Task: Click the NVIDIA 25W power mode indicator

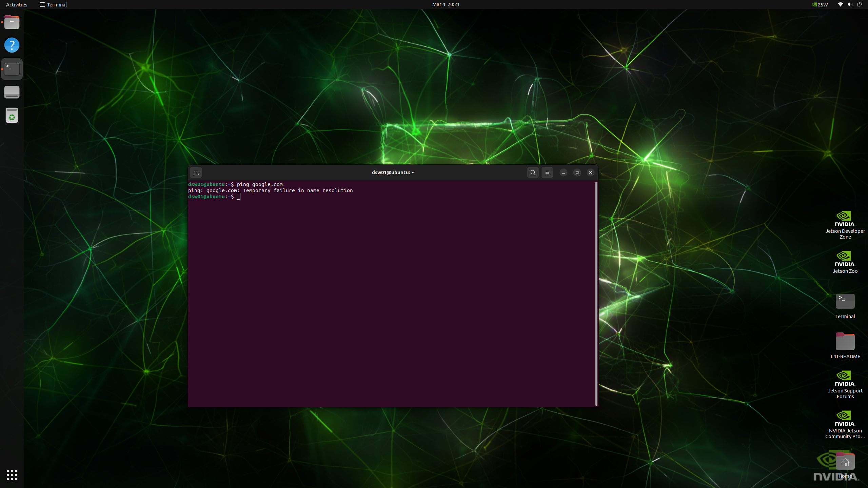Action: pos(820,4)
